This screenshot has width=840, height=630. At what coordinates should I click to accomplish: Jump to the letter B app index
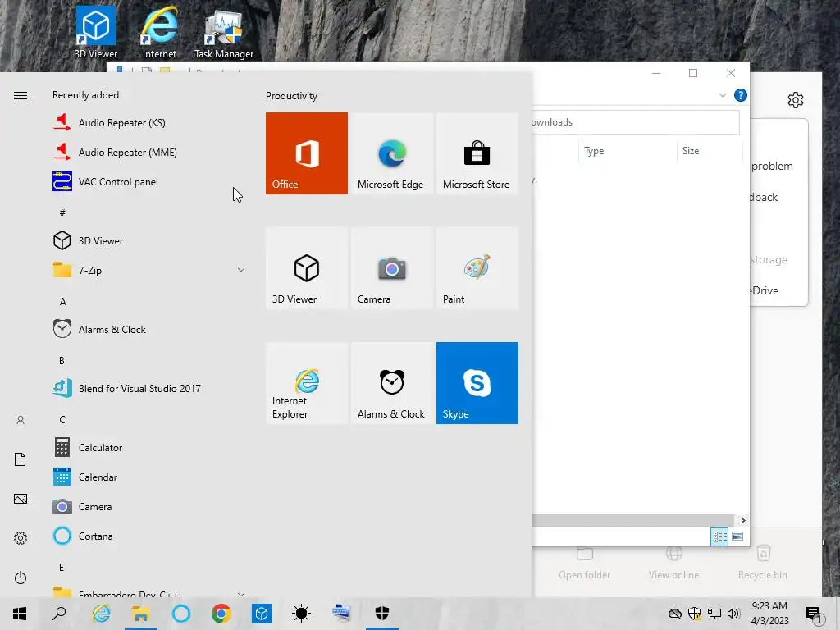[62, 361]
